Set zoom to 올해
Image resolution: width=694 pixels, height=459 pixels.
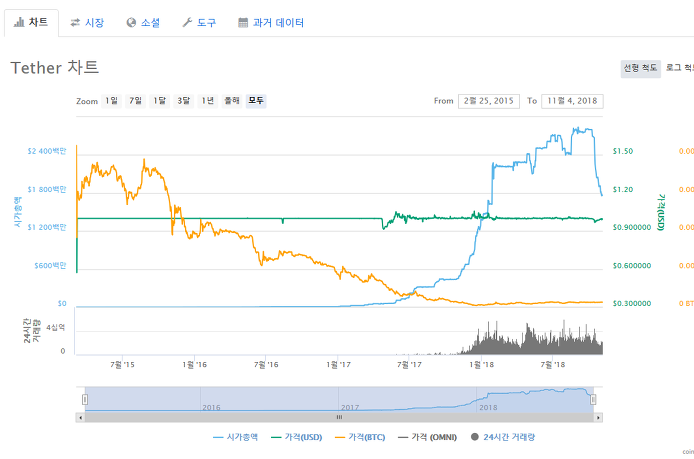point(232,101)
